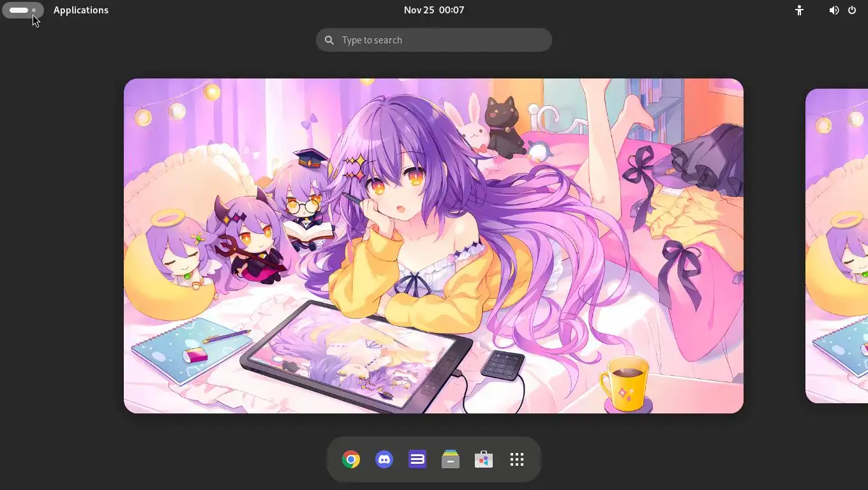Viewport: 868px width, 490px height.
Task: Click the magnifier icon in the search bar
Action: (x=329, y=40)
